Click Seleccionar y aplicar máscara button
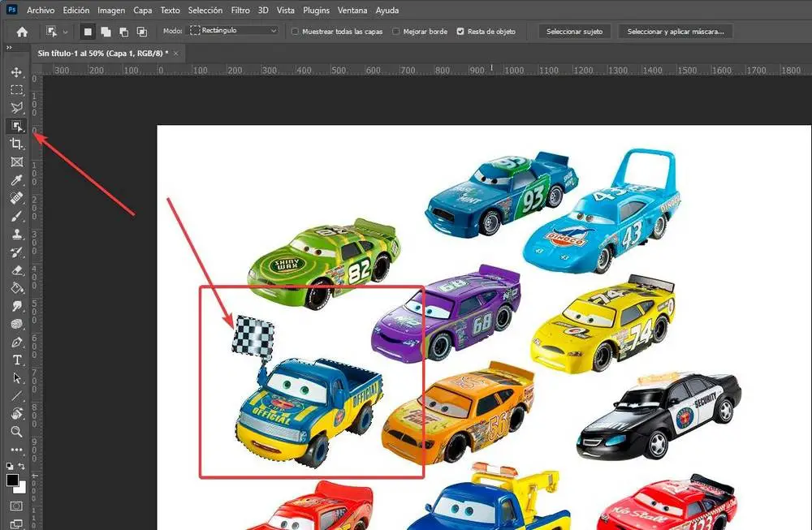 676,32
